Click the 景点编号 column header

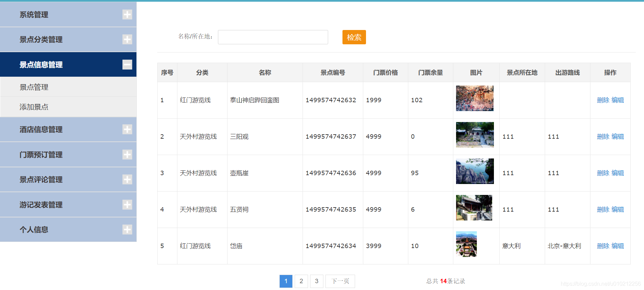pos(333,73)
